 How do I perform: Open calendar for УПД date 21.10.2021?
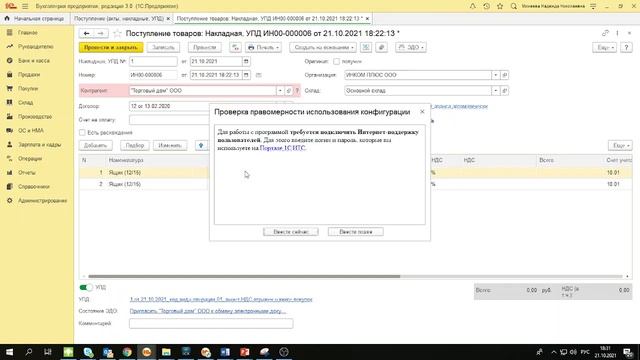coord(246,61)
